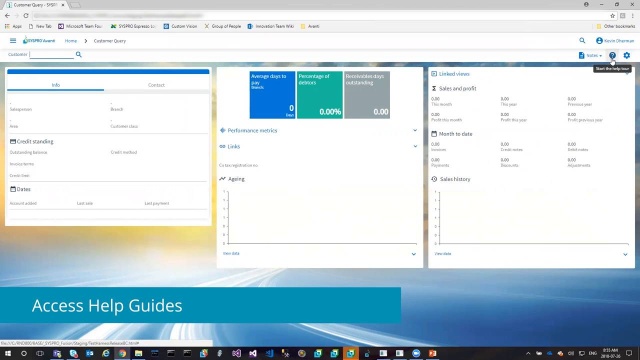
Task: Expand the Links section chevron
Action: [415, 146]
